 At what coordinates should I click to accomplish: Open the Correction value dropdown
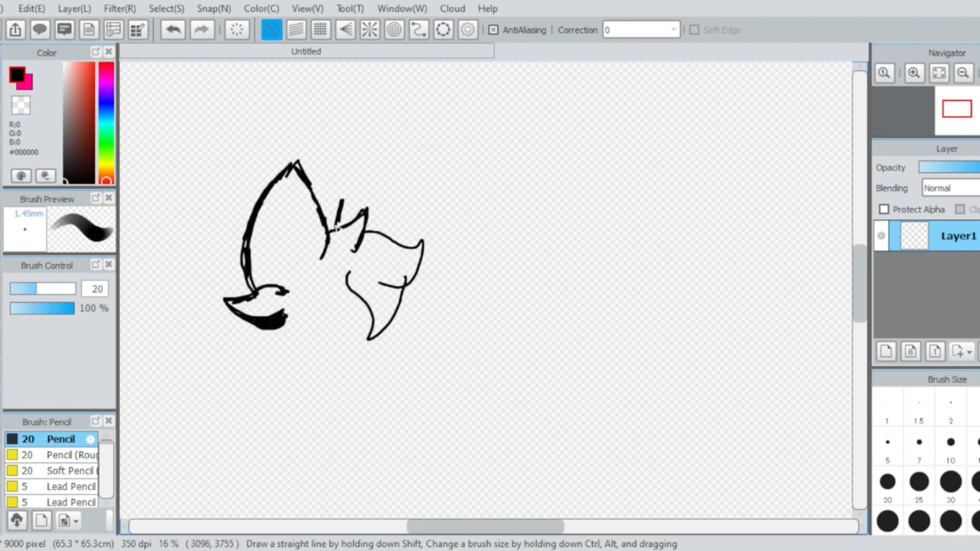tap(673, 30)
